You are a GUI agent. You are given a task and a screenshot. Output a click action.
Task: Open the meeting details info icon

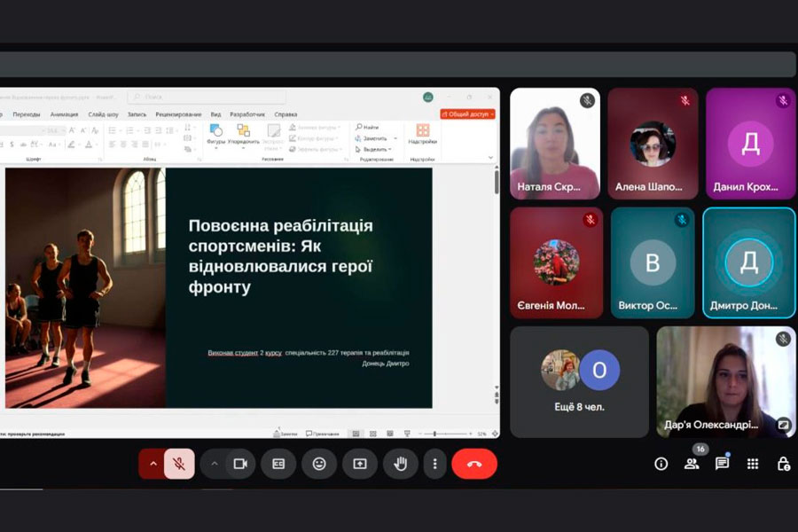pyautogui.click(x=661, y=464)
